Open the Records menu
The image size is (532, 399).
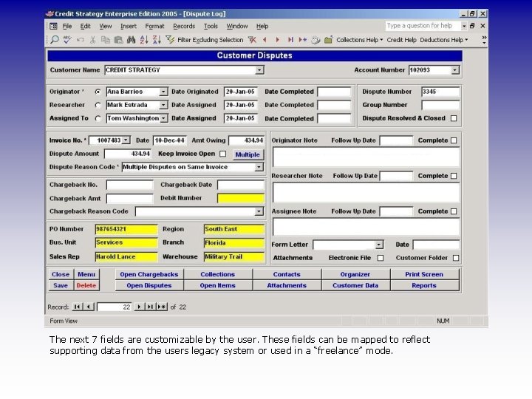[184, 26]
